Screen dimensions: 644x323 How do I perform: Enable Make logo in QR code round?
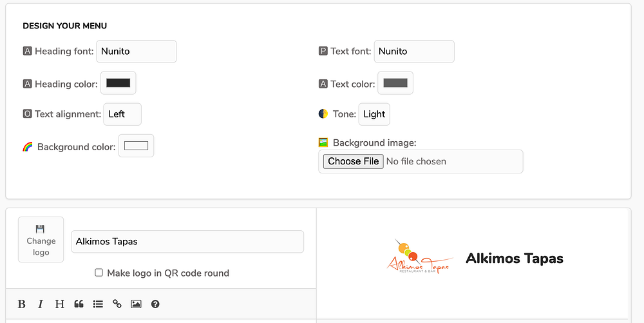[99, 273]
